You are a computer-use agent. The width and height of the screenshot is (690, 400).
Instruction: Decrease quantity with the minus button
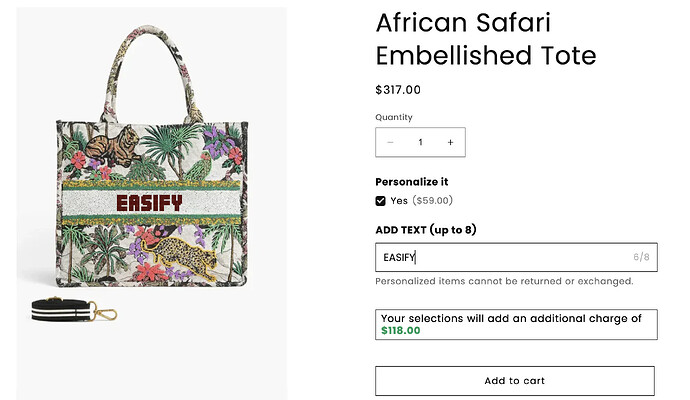click(390, 143)
